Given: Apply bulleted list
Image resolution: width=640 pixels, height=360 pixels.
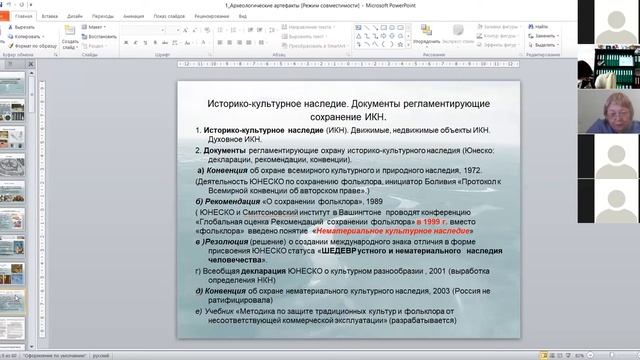Looking at the screenshot, I should click(x=221, y=30).
